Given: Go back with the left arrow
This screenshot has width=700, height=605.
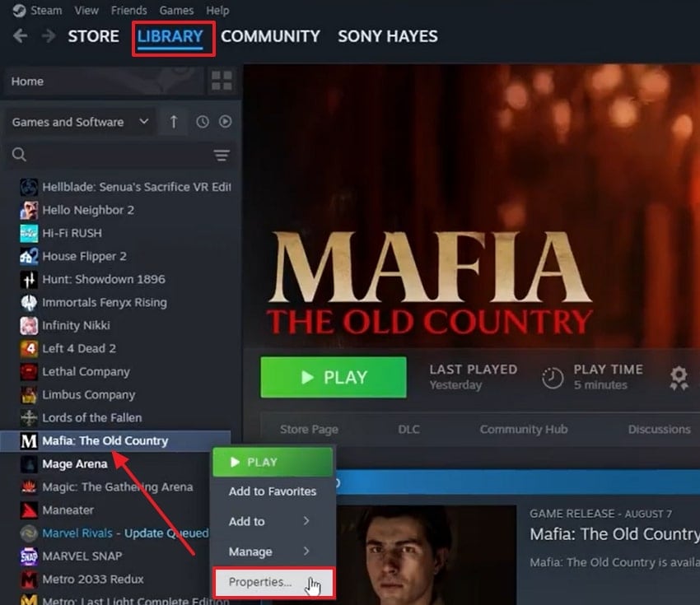Looking at the screenshot, I should point(20,35).
